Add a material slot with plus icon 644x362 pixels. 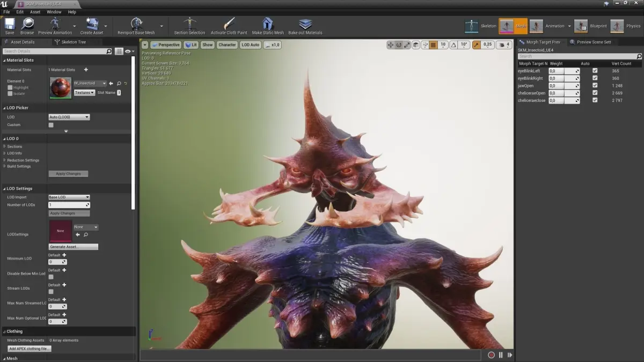(x=86, y=70)
